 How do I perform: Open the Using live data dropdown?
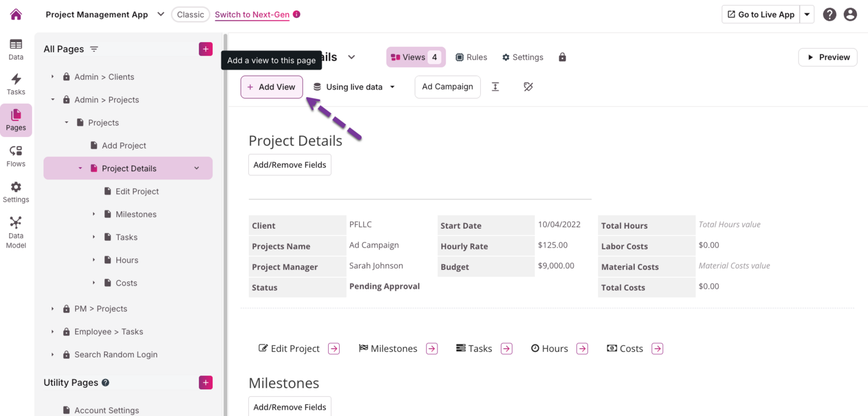354,87
